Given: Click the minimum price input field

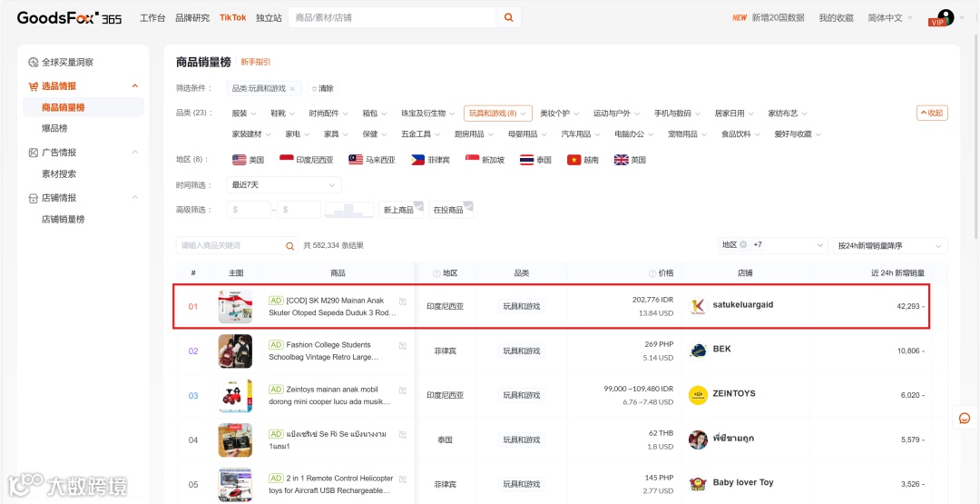Looking at the screenshot, I should coord(249,210).
